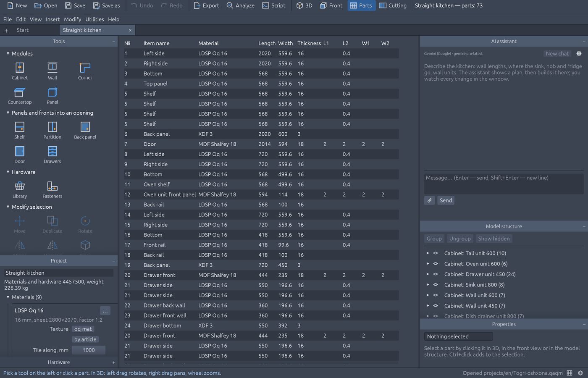Select the Cabinet module tool
The image size is (588, 378).
(20, 71)
